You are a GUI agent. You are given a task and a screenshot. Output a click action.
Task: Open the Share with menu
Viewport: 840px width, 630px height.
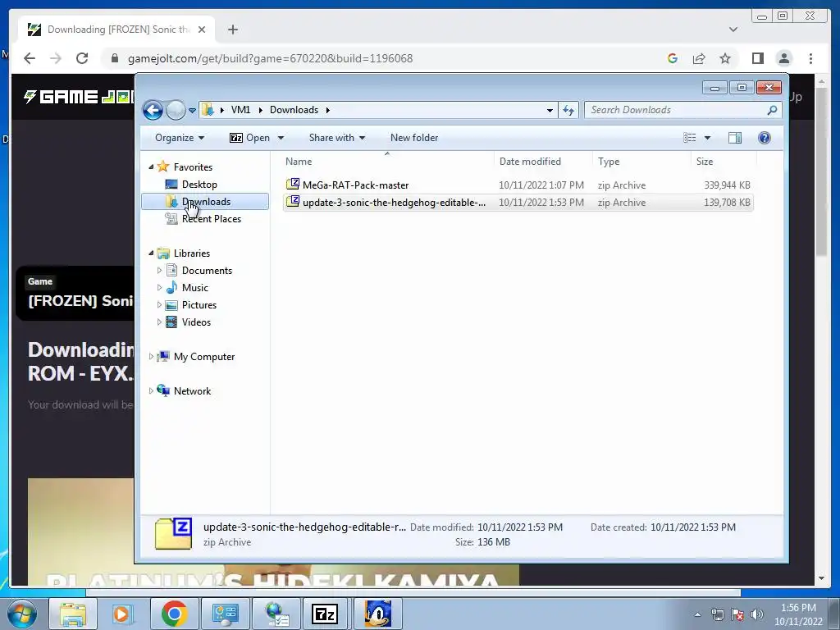click(337, 138)
